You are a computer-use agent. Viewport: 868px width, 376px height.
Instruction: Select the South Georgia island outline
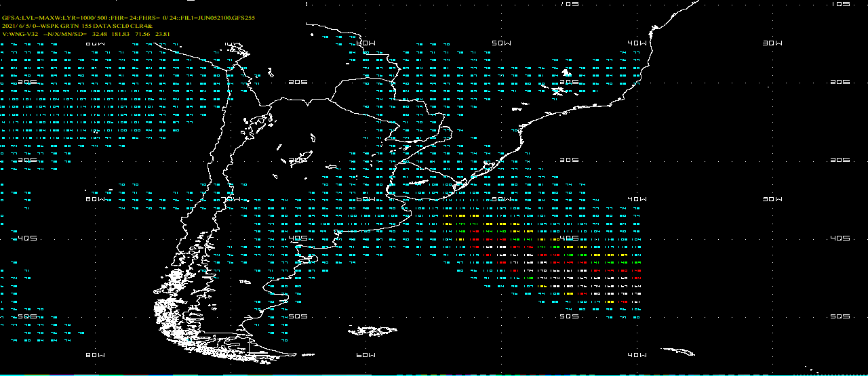tap(678, 351)
